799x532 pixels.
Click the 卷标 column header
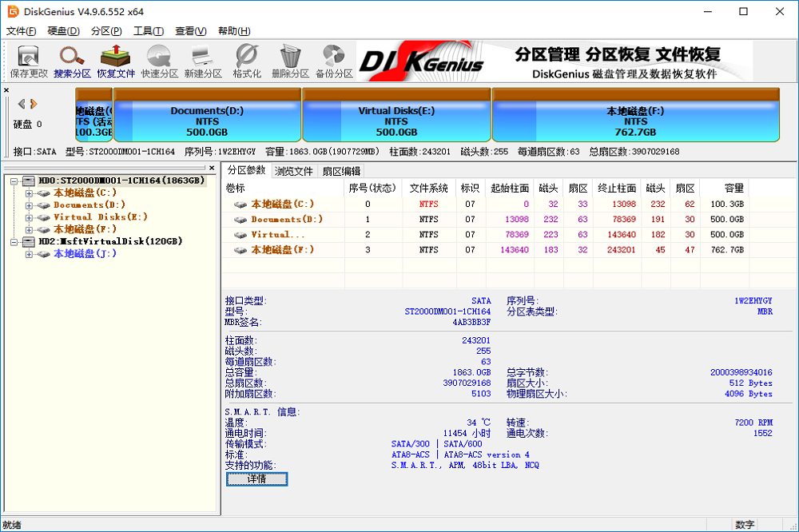(283, 188)
